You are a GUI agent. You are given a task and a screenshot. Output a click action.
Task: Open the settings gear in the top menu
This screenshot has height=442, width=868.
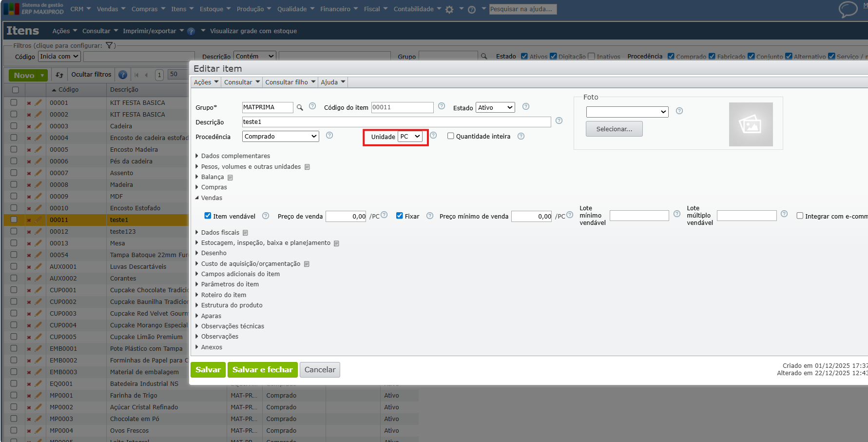[449, 9]
